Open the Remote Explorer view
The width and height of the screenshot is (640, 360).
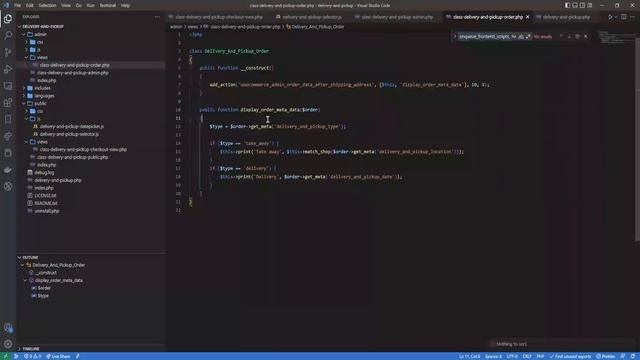tap(8, 86)
